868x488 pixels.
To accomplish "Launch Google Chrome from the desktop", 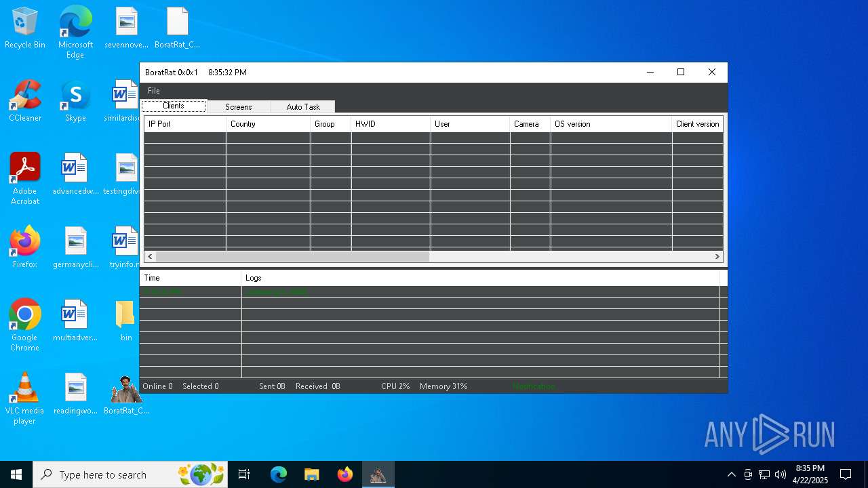I will (25, 325).
